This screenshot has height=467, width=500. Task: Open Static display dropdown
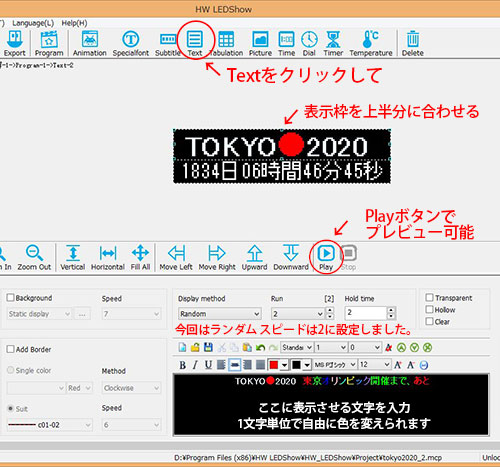tap(39, 314)
